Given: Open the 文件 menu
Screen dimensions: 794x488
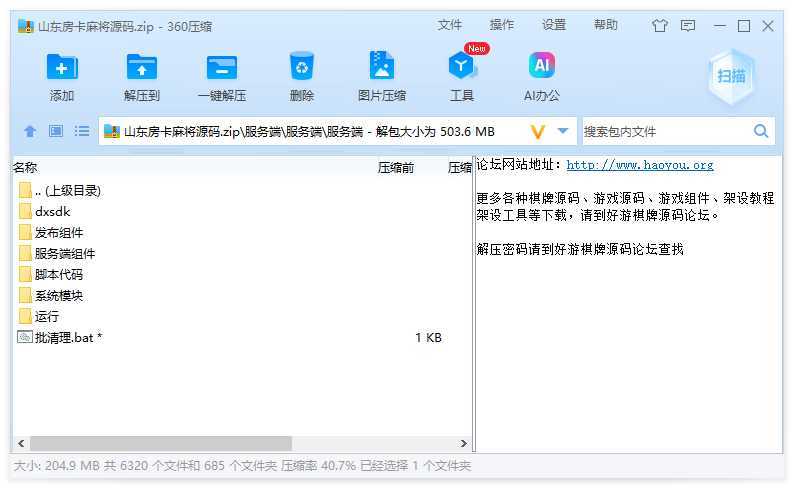Looking at the screenshot, I should [450, 25].
